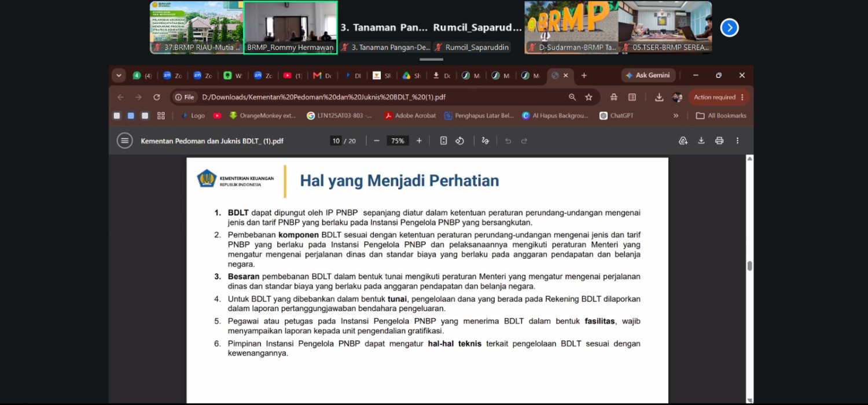This screenshot has width=868, height=405.
Task: Select 05.TSER-BRMP SEREA participant thumbnail
Action: tap(665, 28)
